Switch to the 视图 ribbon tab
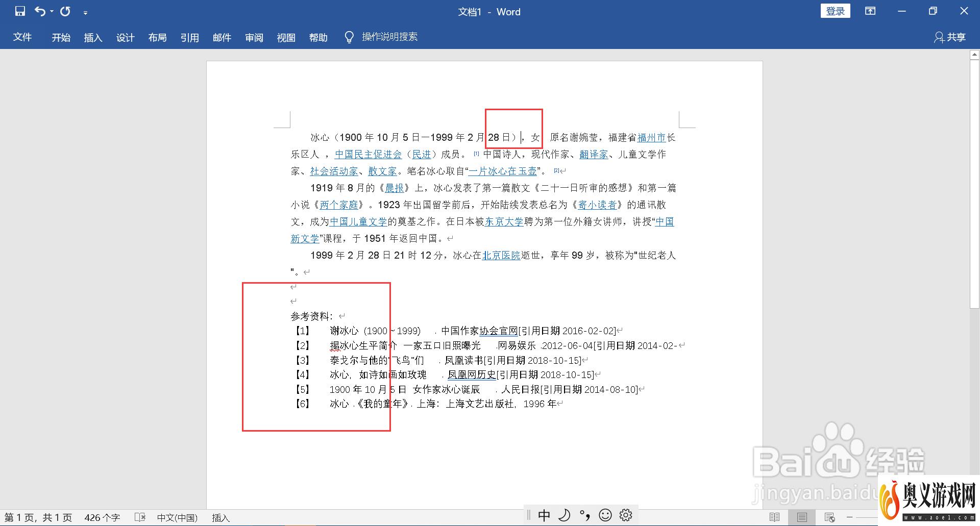This screenshot has height=526, width=980. [x=286, y=37]
